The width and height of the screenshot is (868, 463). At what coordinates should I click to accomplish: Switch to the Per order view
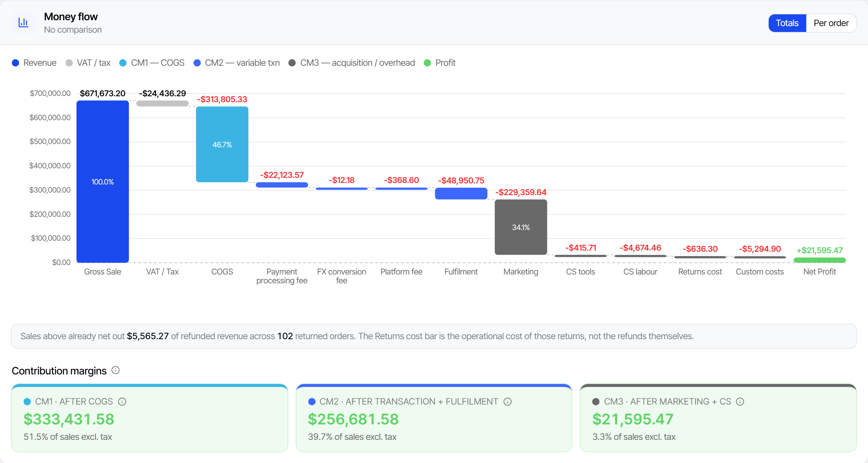pyautogui.click(x=831, y=23)
